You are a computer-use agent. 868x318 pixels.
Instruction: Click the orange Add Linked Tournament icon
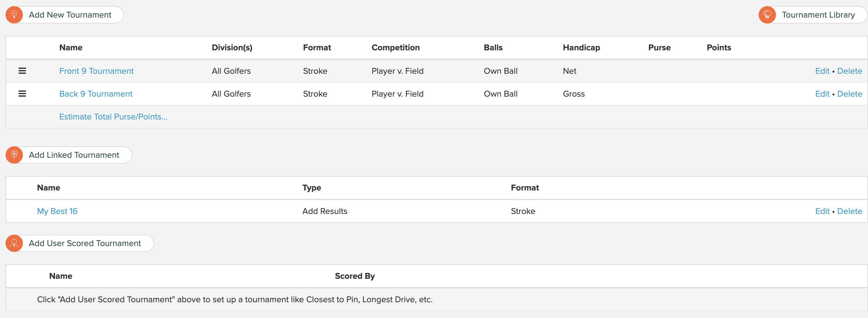(14, 155)
